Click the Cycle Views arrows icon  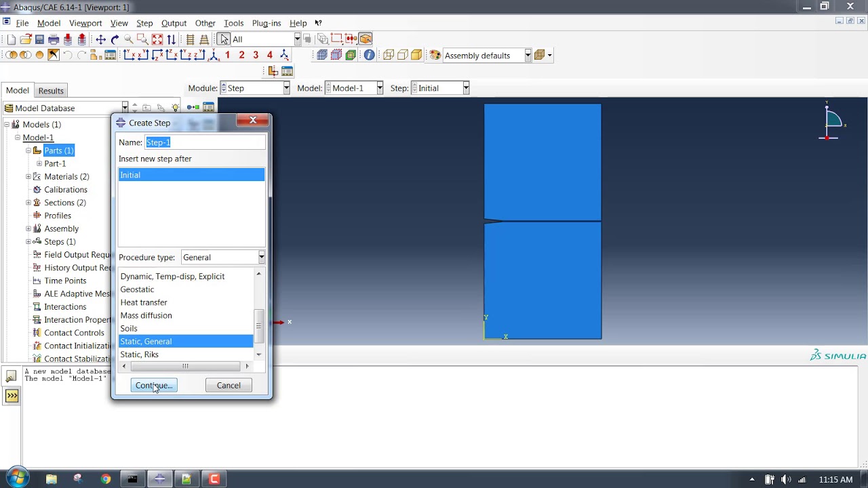coord(172,39)
